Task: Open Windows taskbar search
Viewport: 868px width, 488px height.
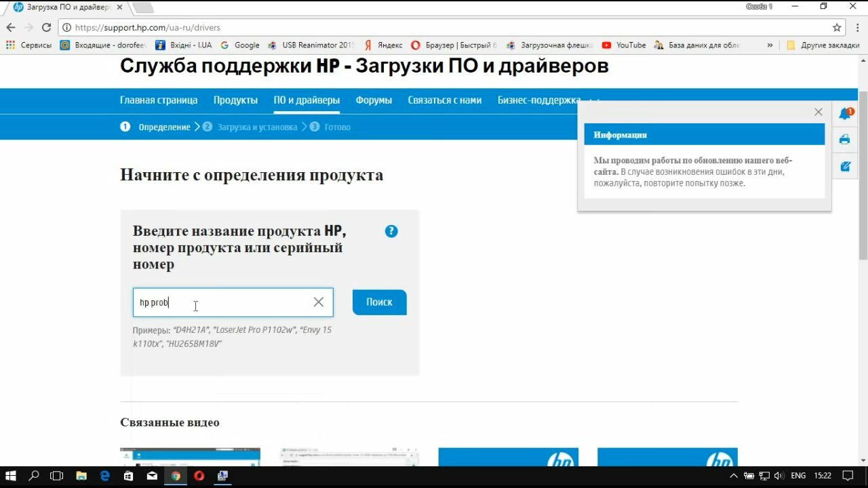Action: click(x=34, y=476)
